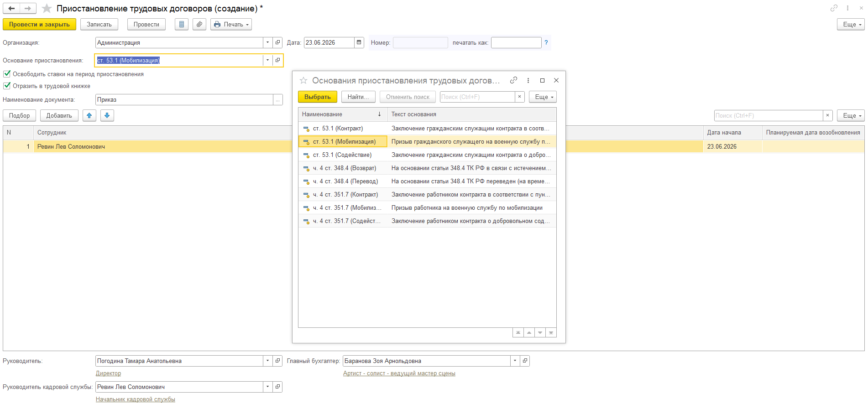This screenshot has width=868, height=404.
Task: Open the Основание приостановления record
Action: coord(277,60)
